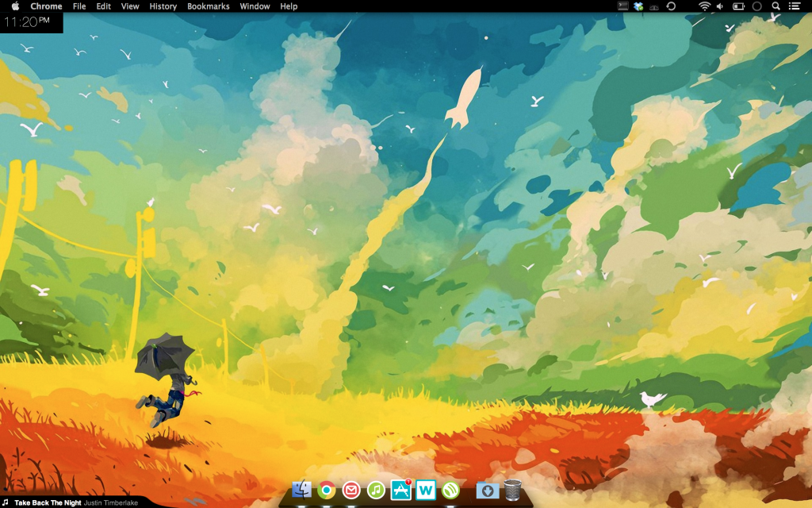Open the History menu
Image resolution: width=812 pixels, height=508 pixels.
pos(163,6)
